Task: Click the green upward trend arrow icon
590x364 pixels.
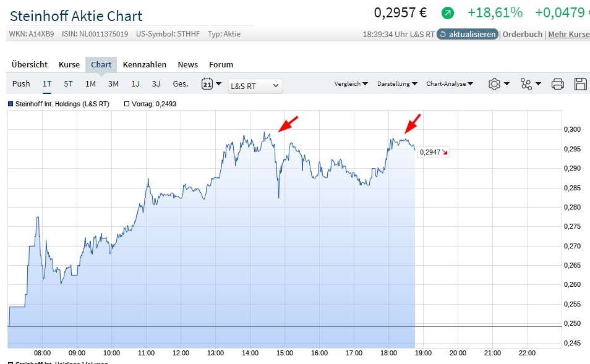Action: coord(448,13)
